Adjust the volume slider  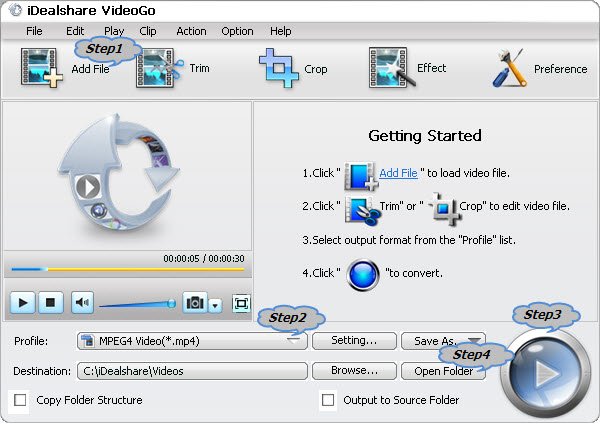click(x=137, y=304)
